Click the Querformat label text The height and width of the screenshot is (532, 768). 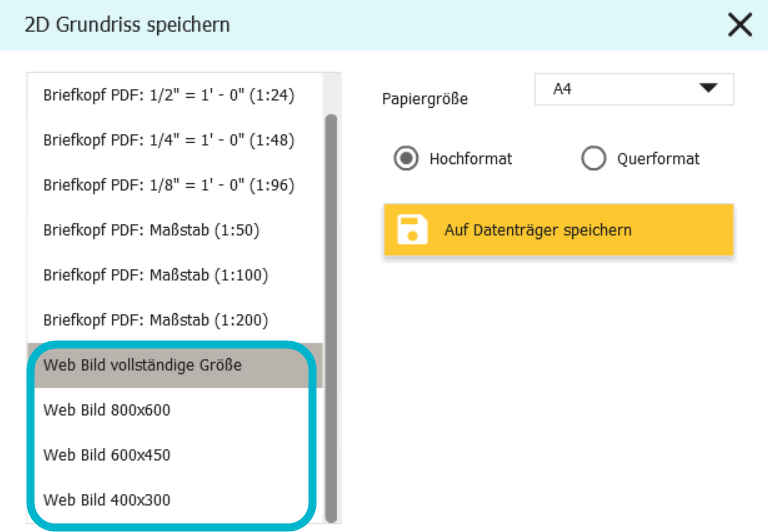pyautogui.click(x=658, y=159)
